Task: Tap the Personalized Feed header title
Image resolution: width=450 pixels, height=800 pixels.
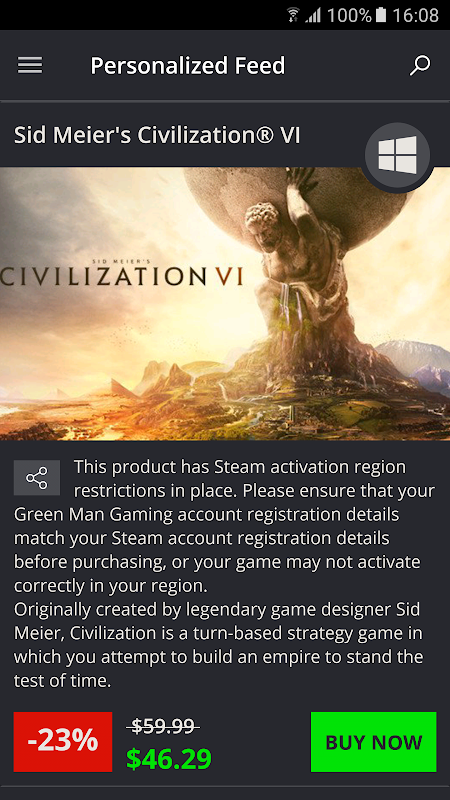Action: (x=188, y=66)
